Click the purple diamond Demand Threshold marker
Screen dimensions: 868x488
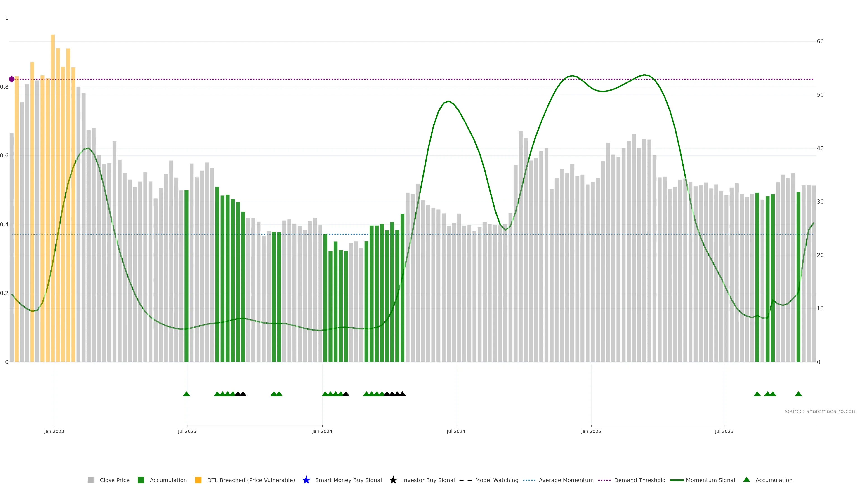[12, 79]
